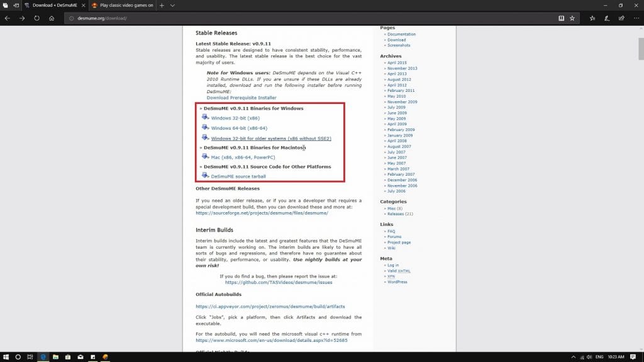The width and height of the screenshot is (644, 362).
Task: Expand the tab preview chevron
Action: point(172,5)
